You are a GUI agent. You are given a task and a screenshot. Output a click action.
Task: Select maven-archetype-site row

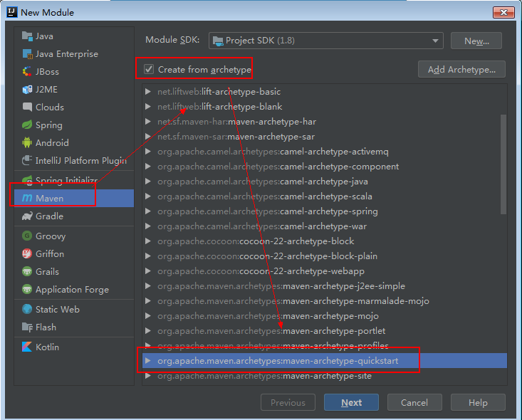tap(325, 376)
